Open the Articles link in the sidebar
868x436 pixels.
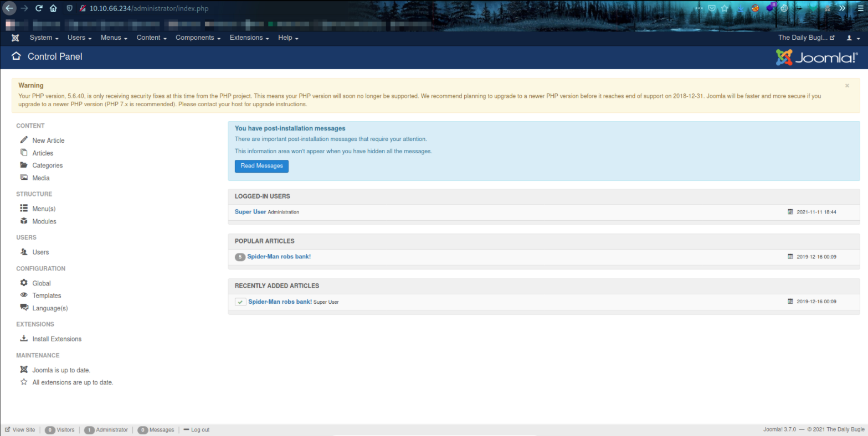[x=43, y=153]
